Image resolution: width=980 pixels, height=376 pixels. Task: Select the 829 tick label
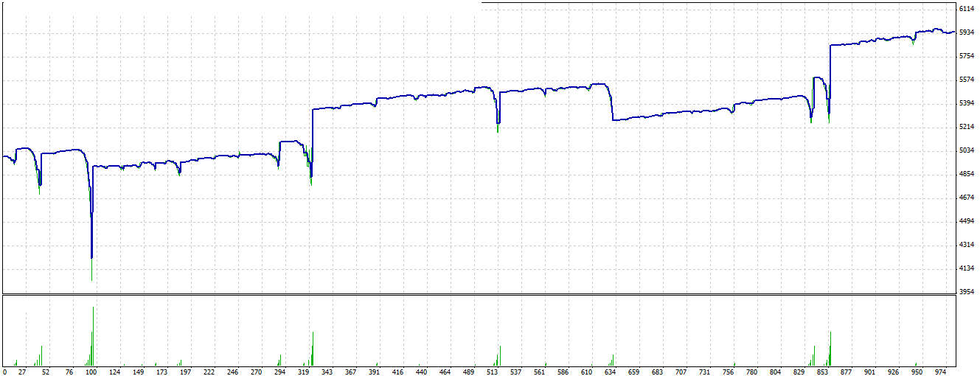[x=799, y=372]
